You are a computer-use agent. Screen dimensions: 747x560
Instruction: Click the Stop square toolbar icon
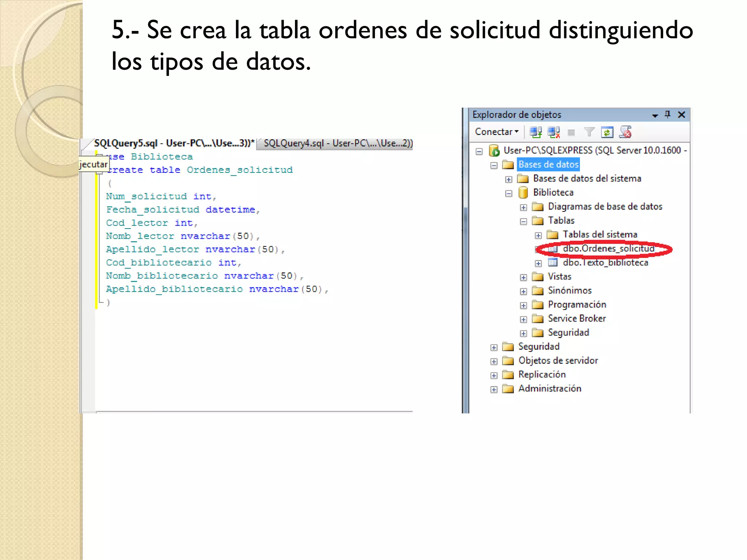coord(571,132)
